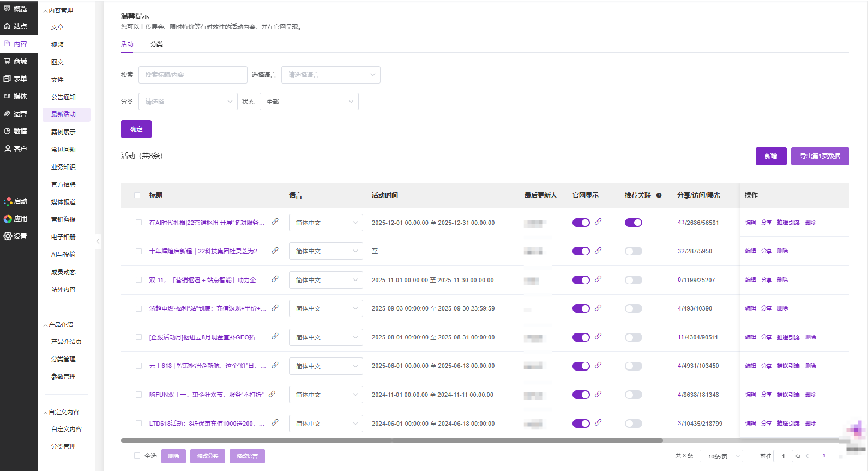868x471 pixels.
Task: Disable 官网显示 toggle for the first activity
Action: pyautogui.click(x=581, y=223)
